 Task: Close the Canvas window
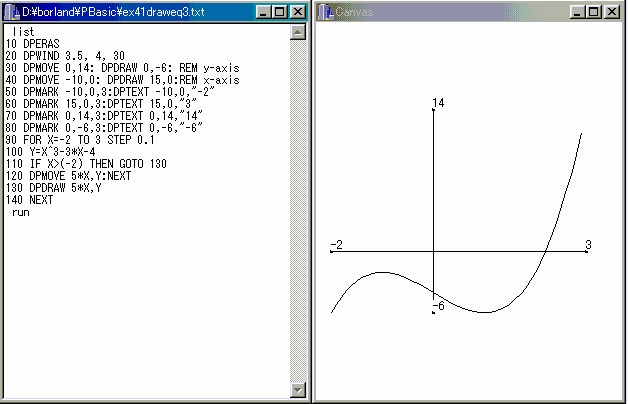click(x=613, y=12)
